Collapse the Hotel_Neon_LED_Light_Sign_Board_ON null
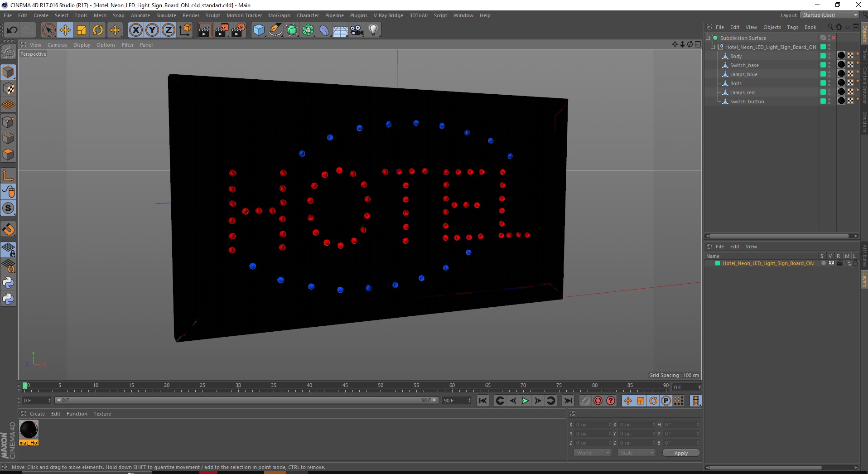 tap(713, 47)
